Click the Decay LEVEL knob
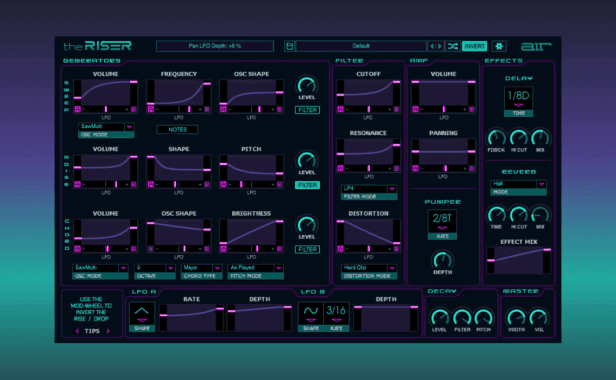This screenshot has height=380, width=616. click(x=440, y=318)
